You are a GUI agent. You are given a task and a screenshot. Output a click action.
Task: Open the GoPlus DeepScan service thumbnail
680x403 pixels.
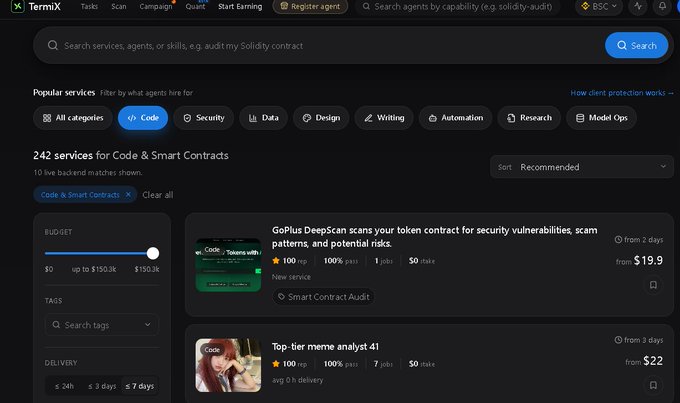pos(228,265)
